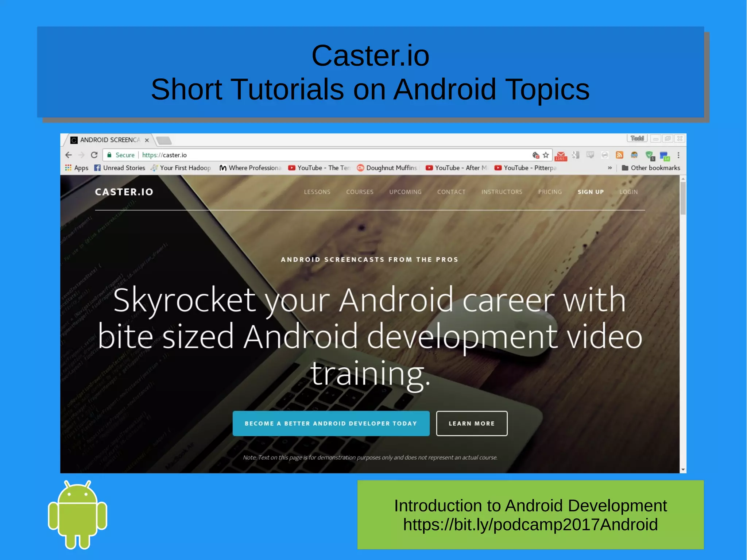Click the page's vertical scrollbar thumb
The image size is (747, 560).
point(683,198)
